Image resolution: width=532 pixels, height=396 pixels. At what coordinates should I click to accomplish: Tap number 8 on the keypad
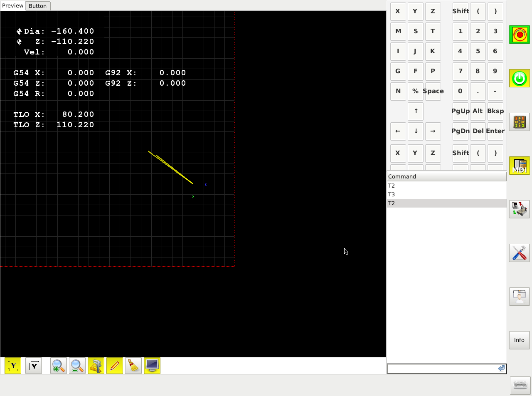[478, 71]
